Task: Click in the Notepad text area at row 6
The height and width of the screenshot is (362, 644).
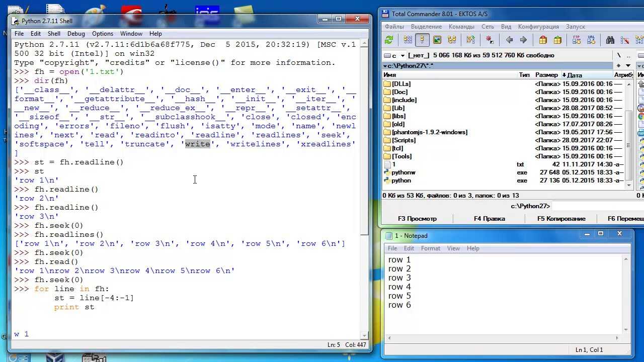Action: click(399, 305)
